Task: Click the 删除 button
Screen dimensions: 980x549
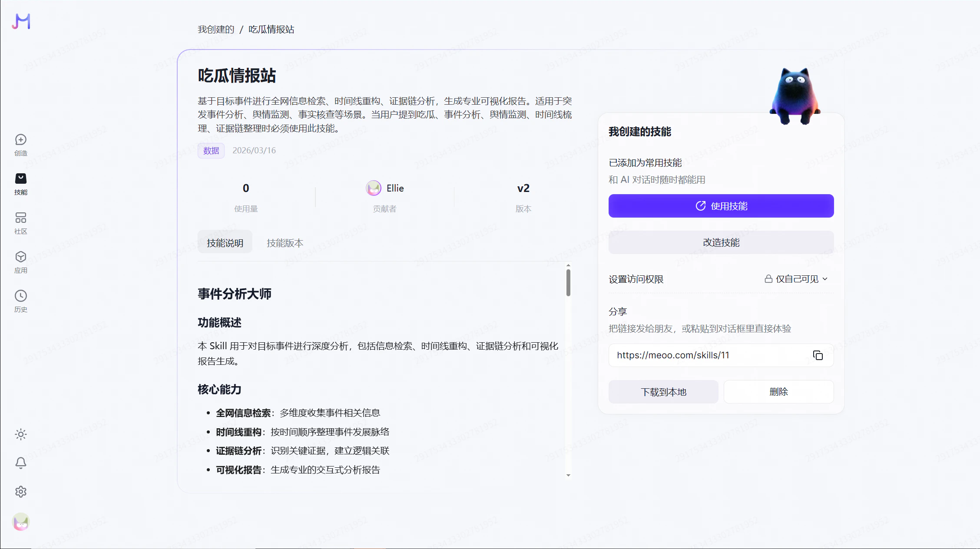Action: [778, 392]
